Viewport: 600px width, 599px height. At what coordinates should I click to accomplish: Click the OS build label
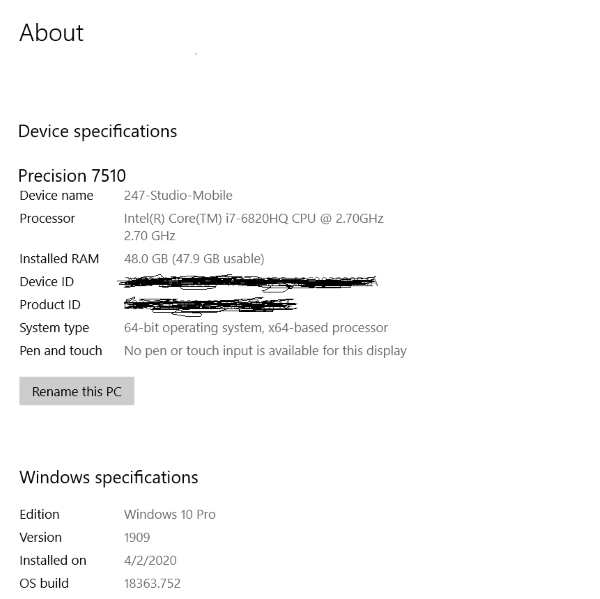[44, 583]
